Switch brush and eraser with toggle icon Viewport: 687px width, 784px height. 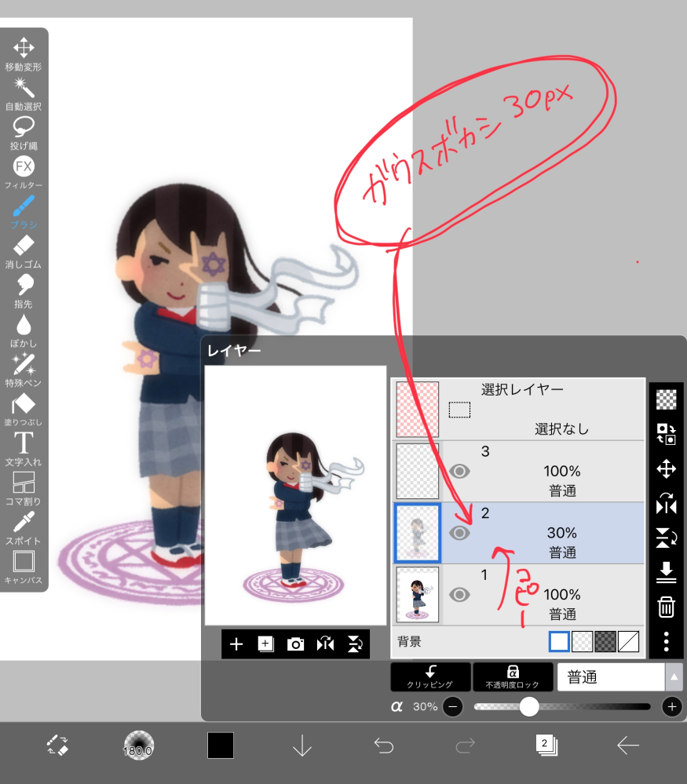pyautogui.click(x=57, y=746)
